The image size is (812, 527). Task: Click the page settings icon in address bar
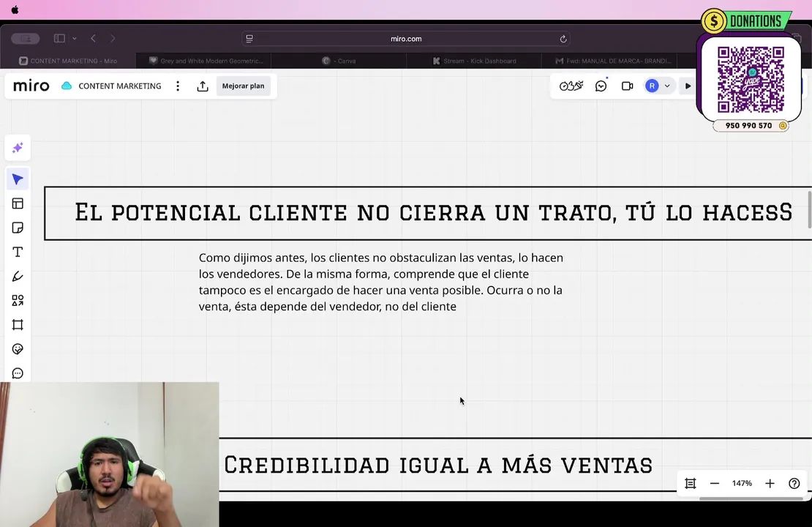(249, 39)
